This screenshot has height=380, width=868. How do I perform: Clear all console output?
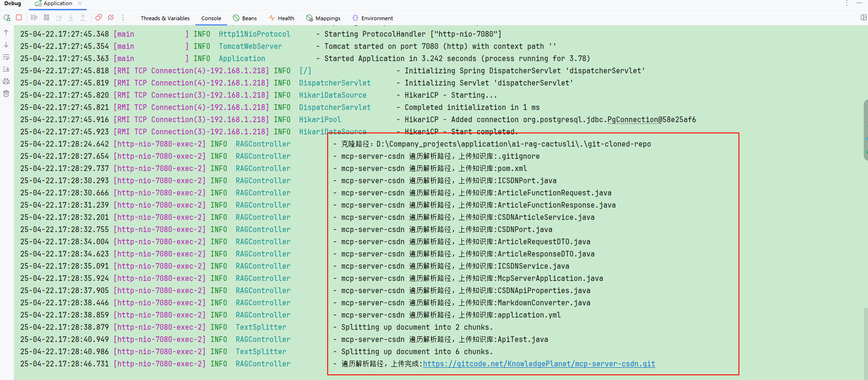[x=6, y=93]
